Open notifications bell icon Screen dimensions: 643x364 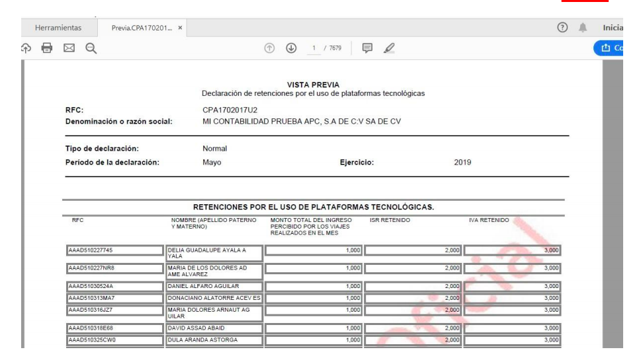[x=583, y=28]
